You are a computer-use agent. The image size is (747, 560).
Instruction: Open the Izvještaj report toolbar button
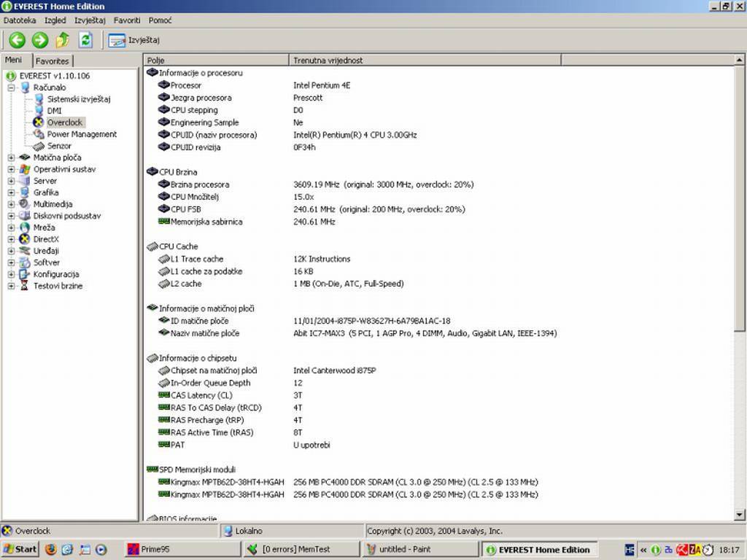point(135,40)
